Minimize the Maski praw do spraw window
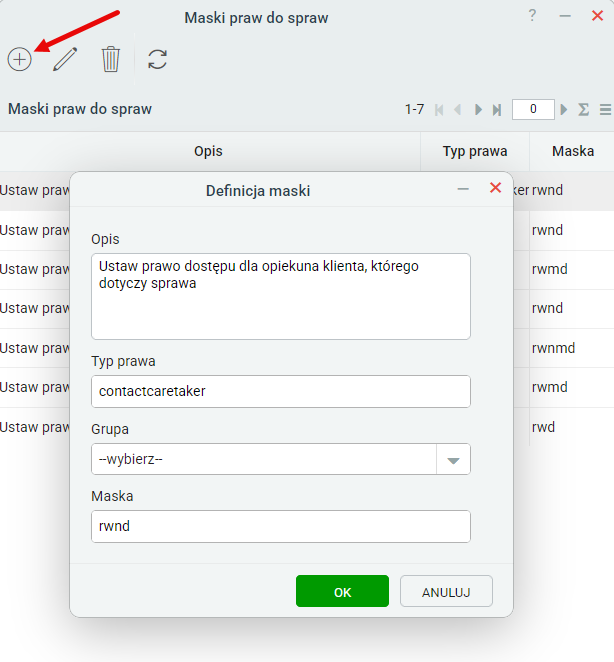The image size is (614, 662). [x=565, y=16]
